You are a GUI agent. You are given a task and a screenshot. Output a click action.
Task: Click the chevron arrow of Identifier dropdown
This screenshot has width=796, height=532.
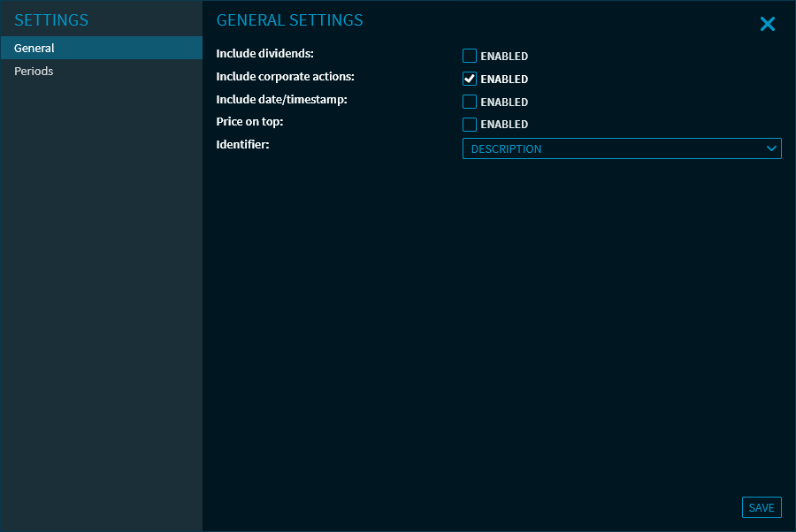click(771, 148)
